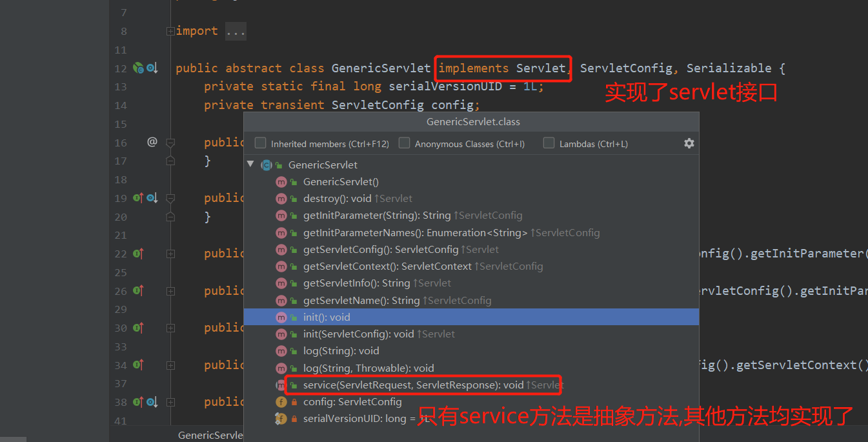Screen dimensions: 868x442
Task: Click the GenericServlet breadcrumb at editor bottom
Action: click(x=210, y=435)
